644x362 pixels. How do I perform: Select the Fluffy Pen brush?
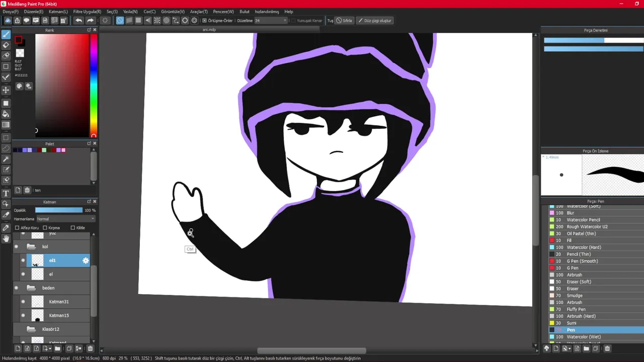[x=596, y=309]
